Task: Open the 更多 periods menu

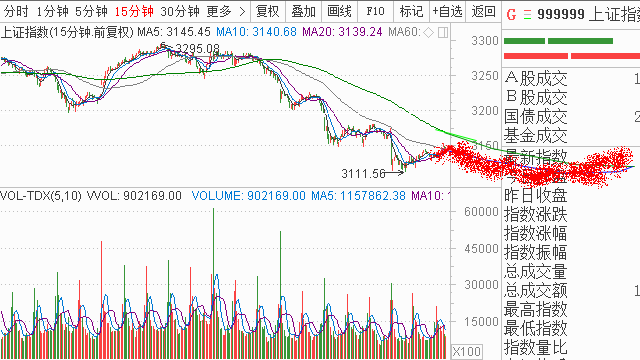Action: click(219, 11)
